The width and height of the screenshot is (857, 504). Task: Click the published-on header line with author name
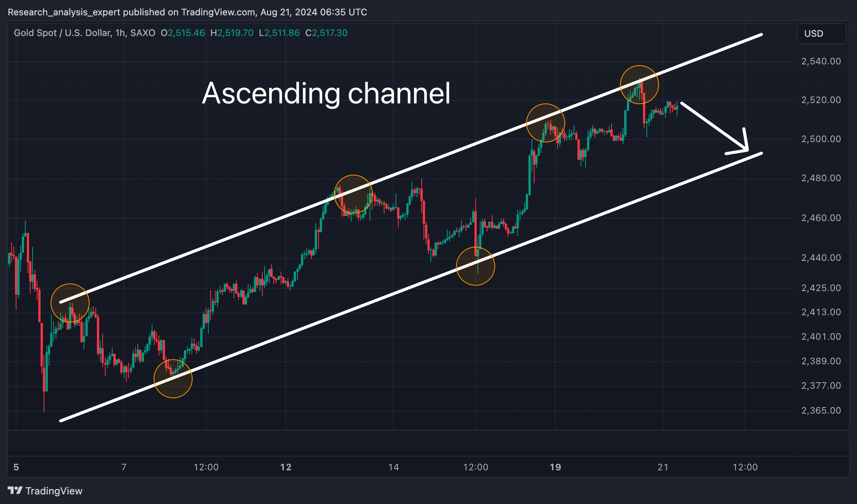tap(187, 12)
